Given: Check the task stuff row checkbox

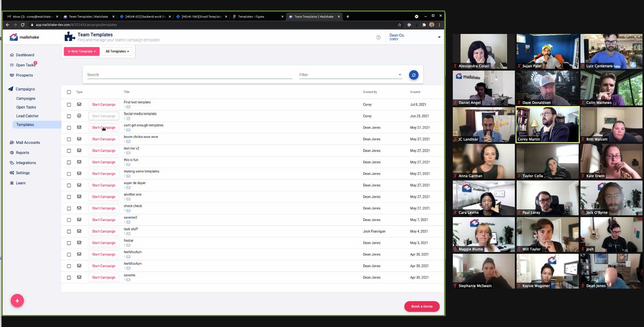Looking at the screenshot, I should click(x=69, y=231).
